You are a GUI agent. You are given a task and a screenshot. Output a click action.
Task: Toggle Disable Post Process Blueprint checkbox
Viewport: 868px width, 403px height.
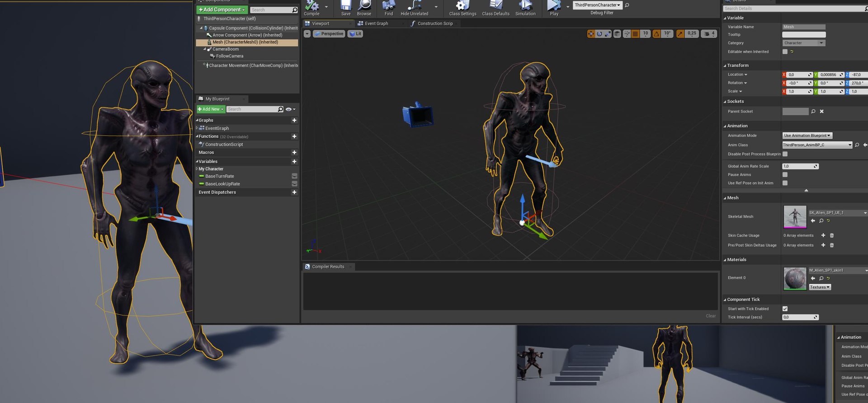coord(785,154)
